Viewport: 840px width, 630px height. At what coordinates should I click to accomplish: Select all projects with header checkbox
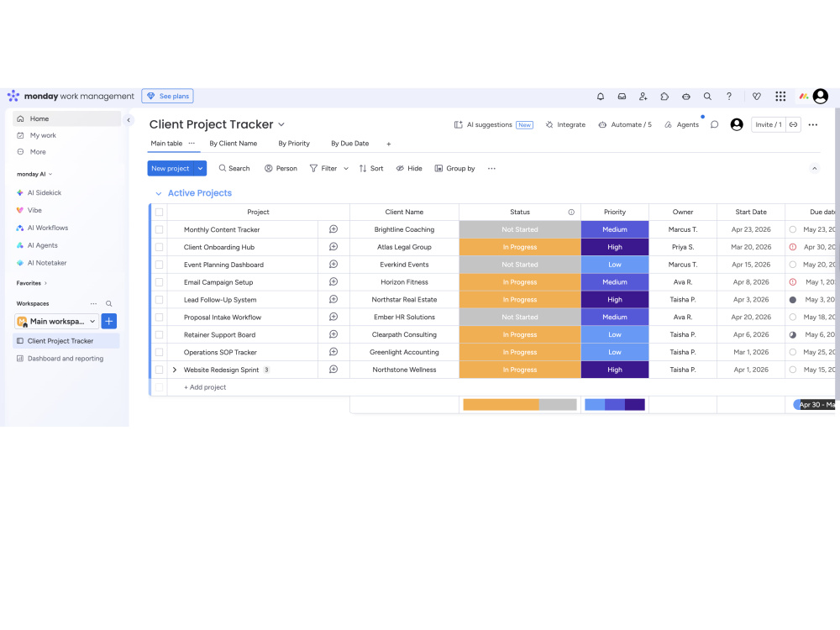[x=159, y=213]
